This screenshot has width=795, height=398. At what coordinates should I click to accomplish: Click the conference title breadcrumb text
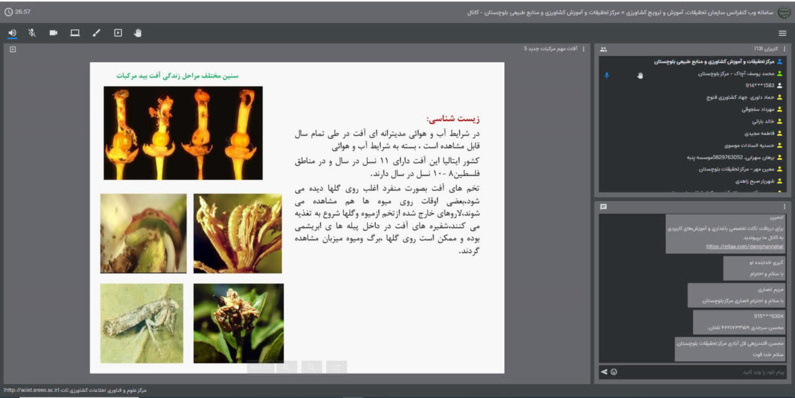tap(620, 12)
